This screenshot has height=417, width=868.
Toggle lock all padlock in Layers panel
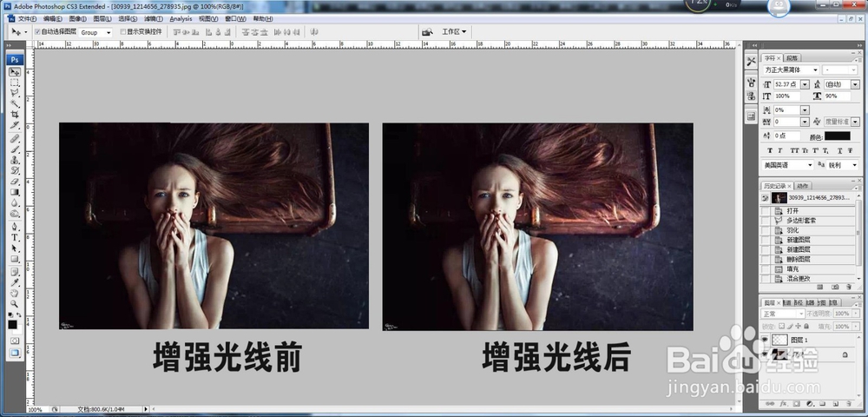coord(806,327)
